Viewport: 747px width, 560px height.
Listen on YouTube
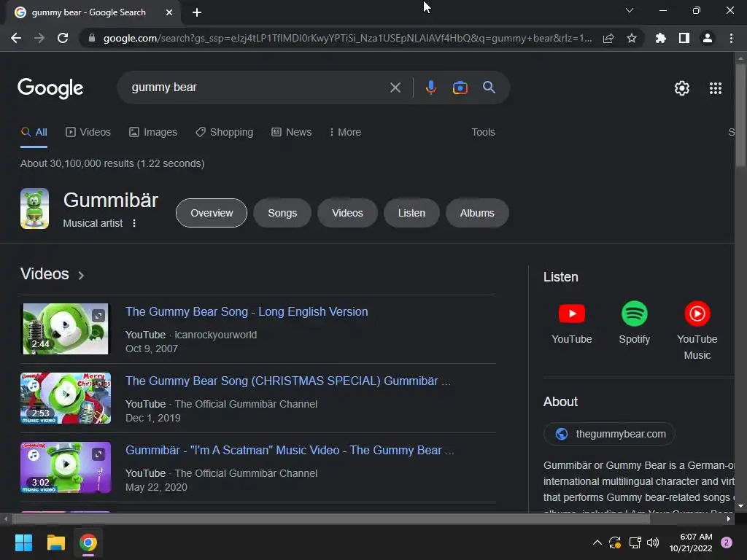pyautogui.click(x=572, y=322)
